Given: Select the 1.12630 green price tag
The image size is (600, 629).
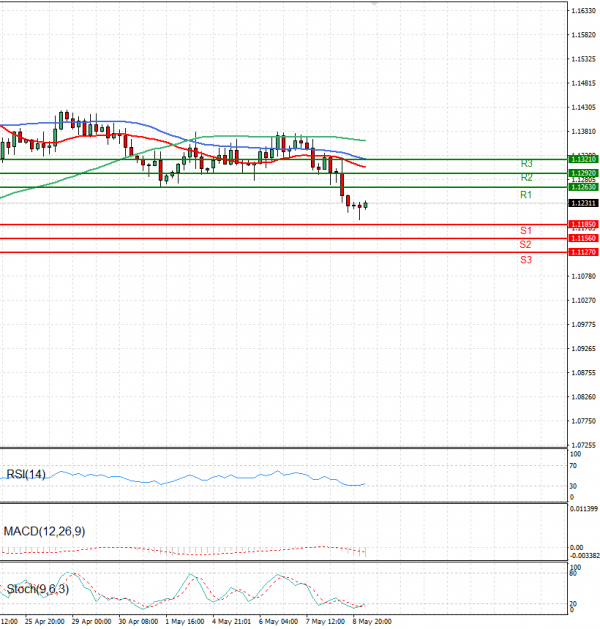Looking at the screenshot, I should (582, 187).
